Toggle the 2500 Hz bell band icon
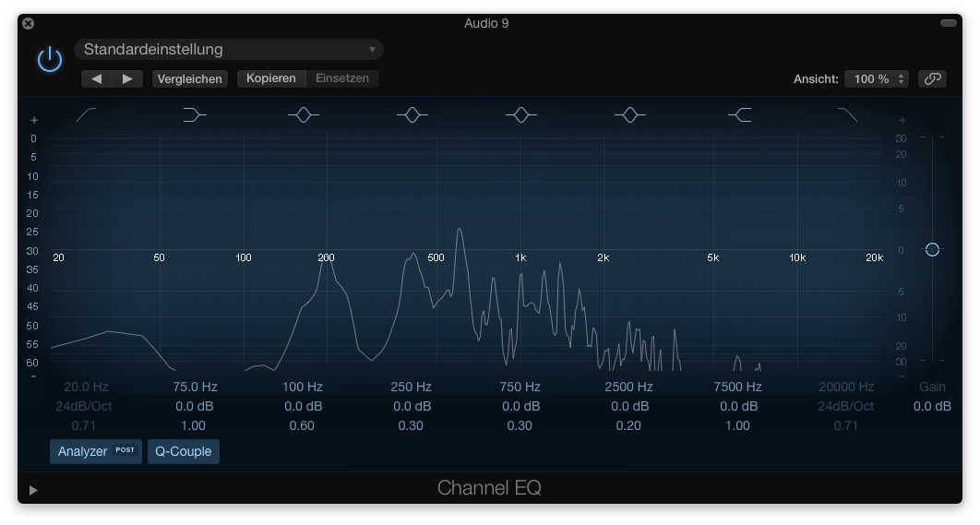 (629, 115)
